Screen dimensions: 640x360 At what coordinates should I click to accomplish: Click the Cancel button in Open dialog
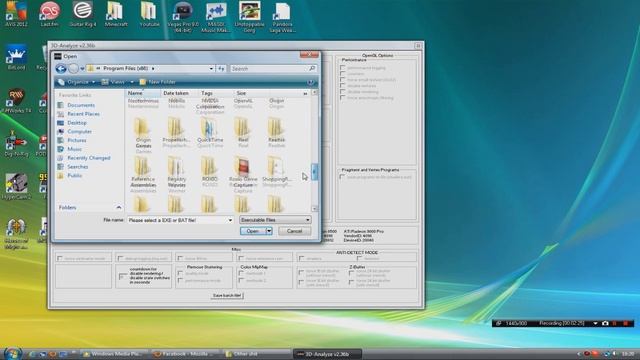click(x=294, y=231)
